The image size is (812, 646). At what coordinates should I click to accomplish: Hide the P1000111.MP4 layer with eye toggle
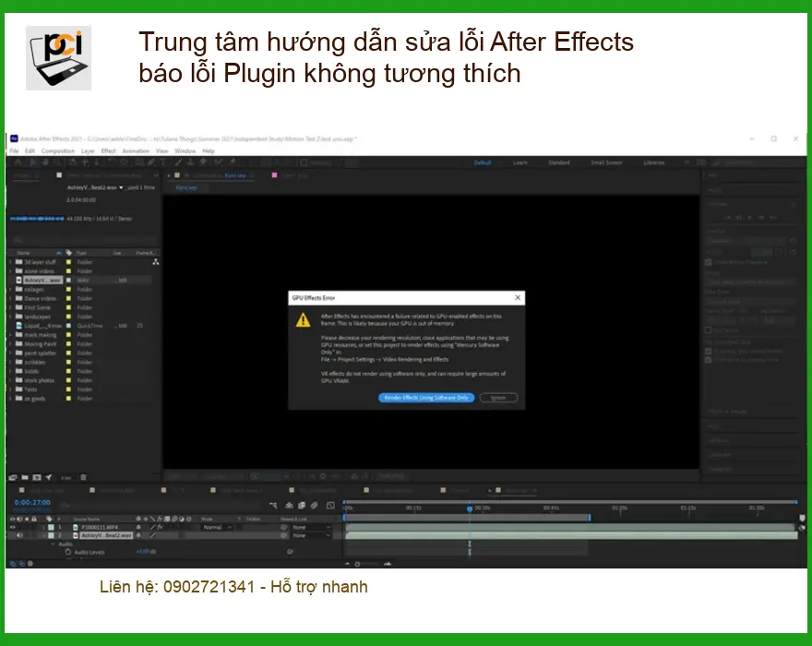coord(12,527)
